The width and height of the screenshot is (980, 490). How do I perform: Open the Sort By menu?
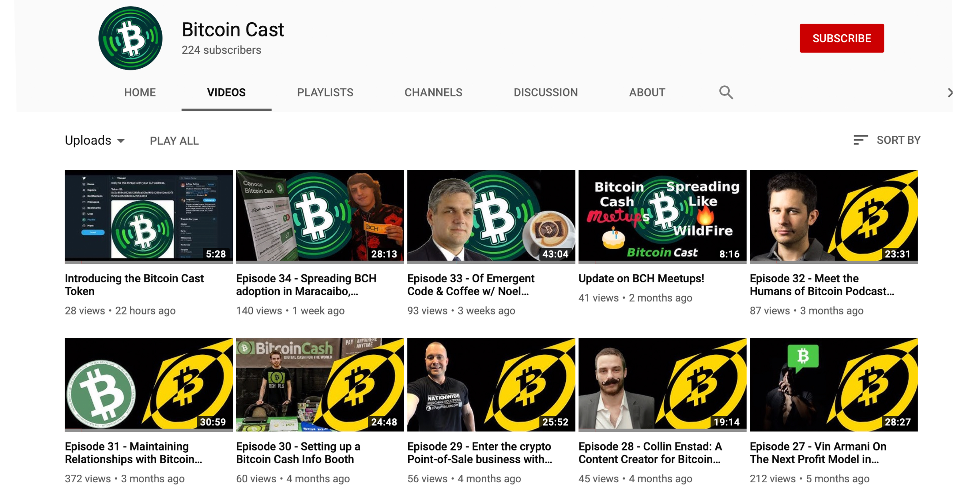(887, 140)
